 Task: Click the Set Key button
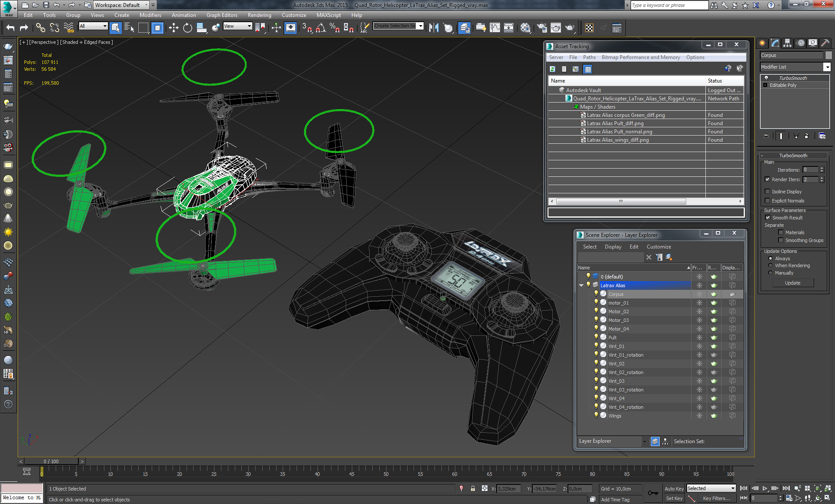[x=674, y=498]
